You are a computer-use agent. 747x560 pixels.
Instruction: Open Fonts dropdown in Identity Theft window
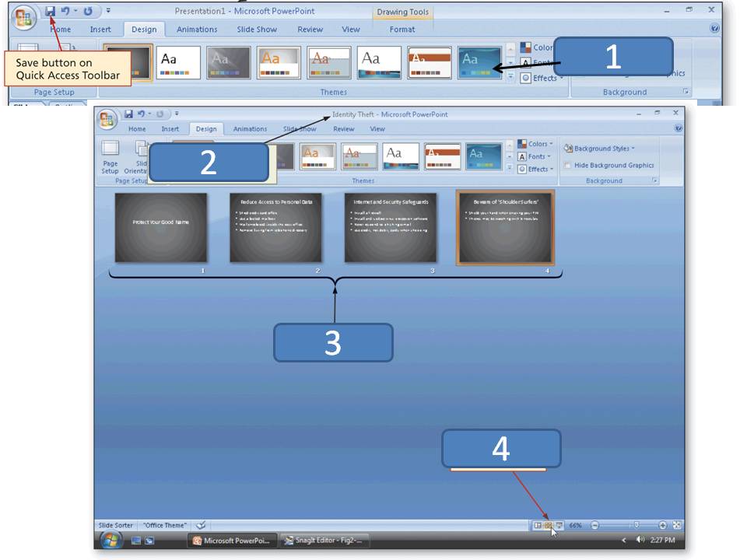[x=535, y=156]
